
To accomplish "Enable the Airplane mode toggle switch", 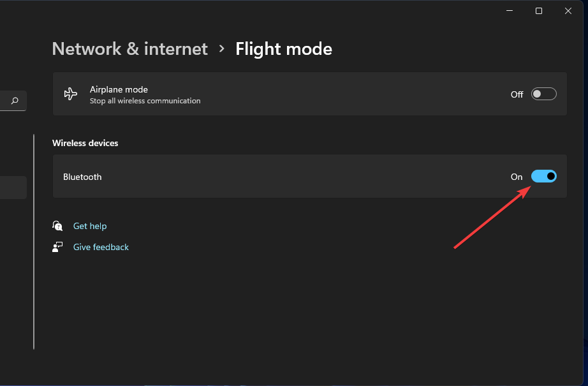I will point(543,94).
